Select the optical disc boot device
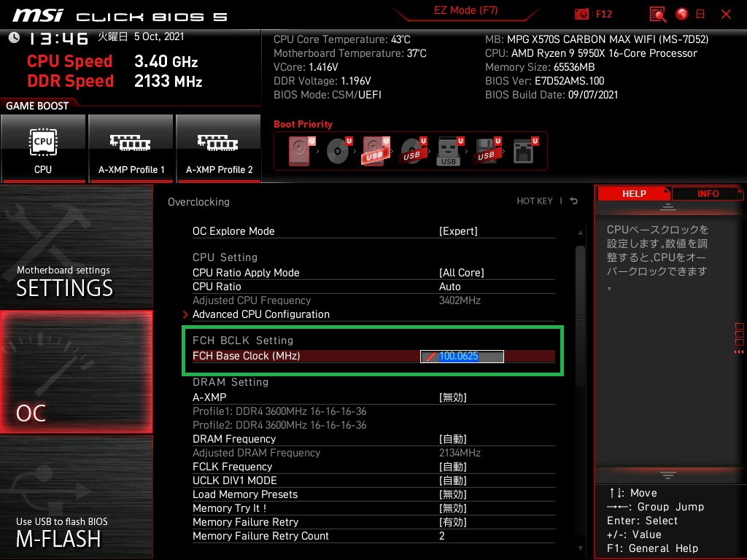Image resolution: width=747 pixels, height=560 pixels. click(338, 151)
